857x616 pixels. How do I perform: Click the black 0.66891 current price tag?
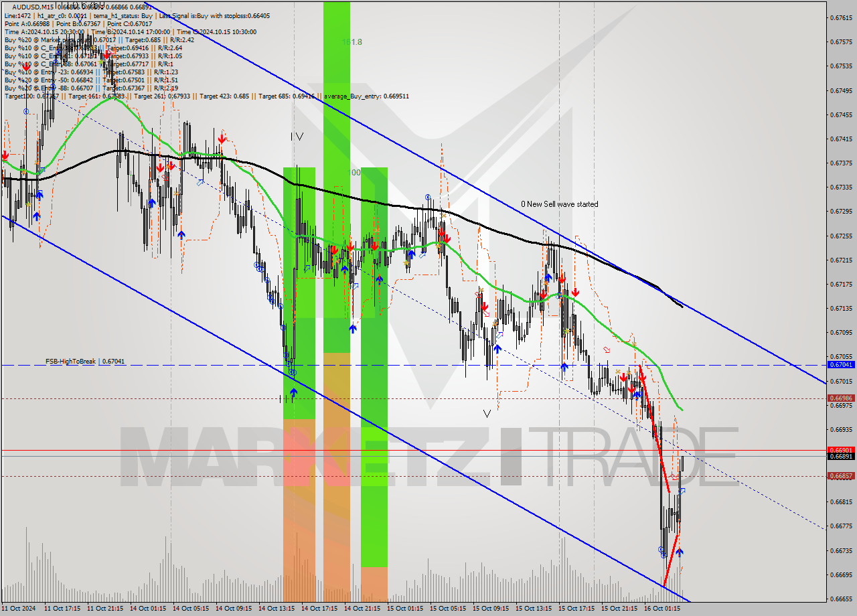(x=841, y=456)
